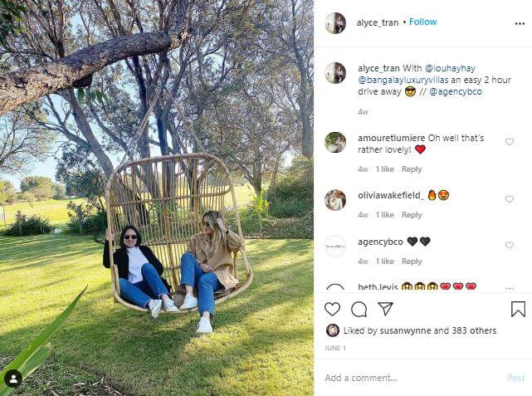Like the post with the heart icon
Viewport: 532px width, 396px height.
pyautogui.click(x=332, y=310)
